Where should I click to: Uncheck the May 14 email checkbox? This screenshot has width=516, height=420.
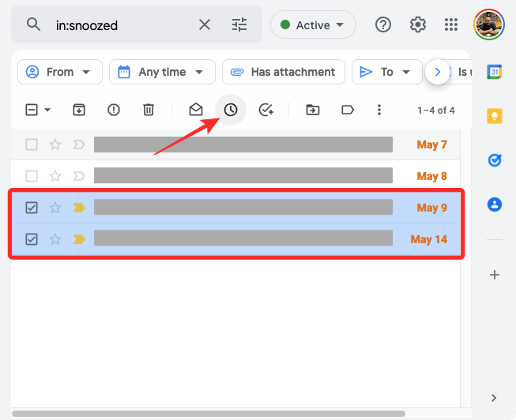coord(32,239)
